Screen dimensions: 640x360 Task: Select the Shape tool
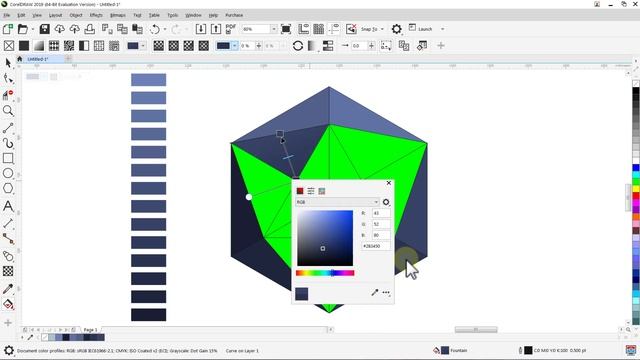click(8, 78)
